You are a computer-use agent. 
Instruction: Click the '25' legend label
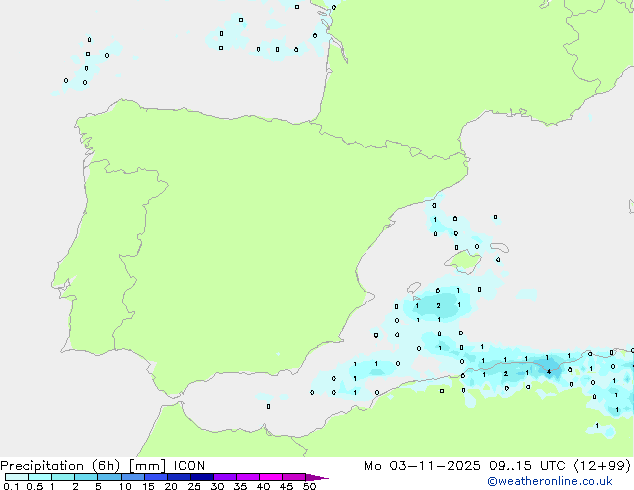pyautogui.click(x=194, y=486)
